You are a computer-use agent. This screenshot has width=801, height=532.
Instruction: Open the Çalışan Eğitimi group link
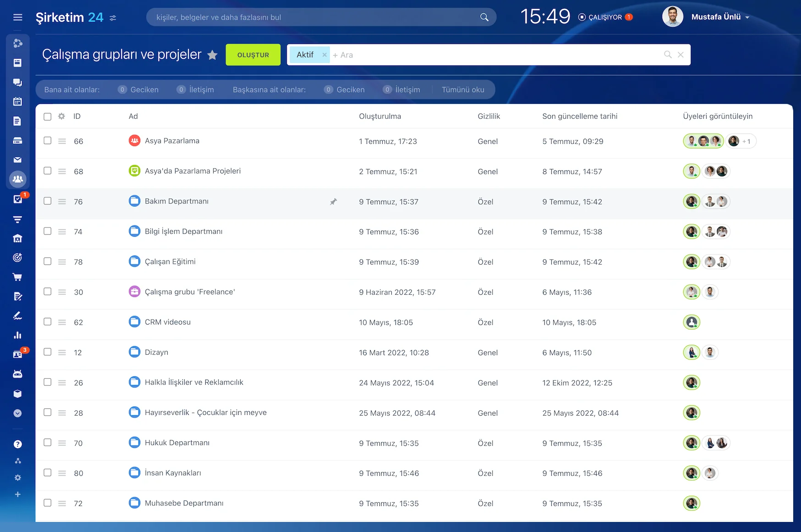[x=170, y=261]
